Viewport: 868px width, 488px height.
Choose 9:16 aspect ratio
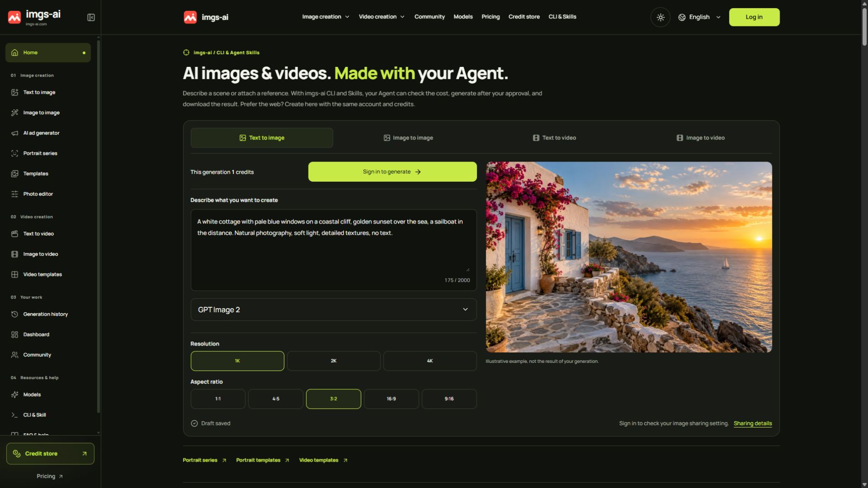click(449, 399)
